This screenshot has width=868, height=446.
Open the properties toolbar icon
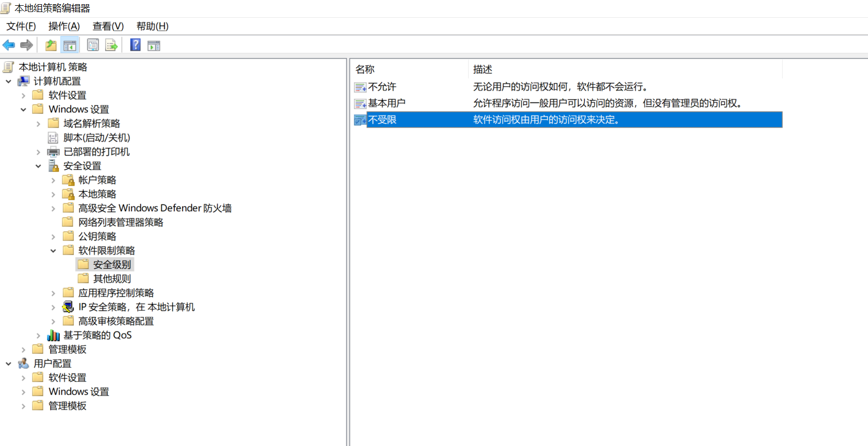point(93,45)
